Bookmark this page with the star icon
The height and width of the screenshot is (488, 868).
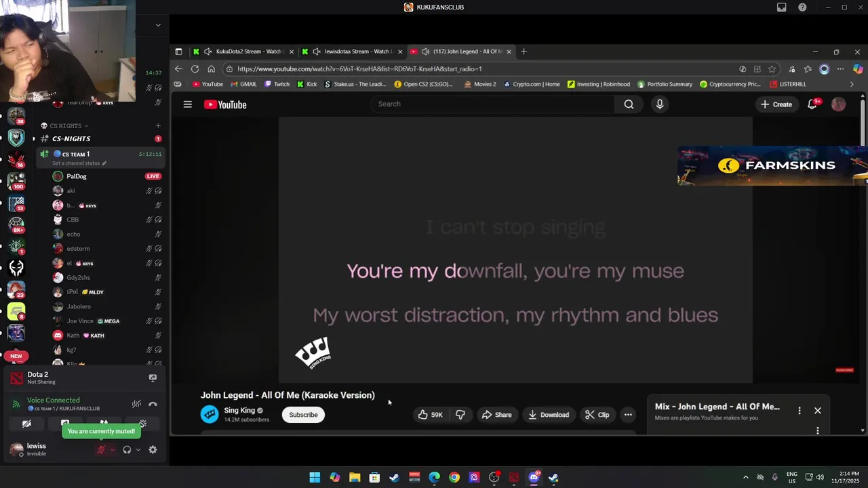[772, 68]
